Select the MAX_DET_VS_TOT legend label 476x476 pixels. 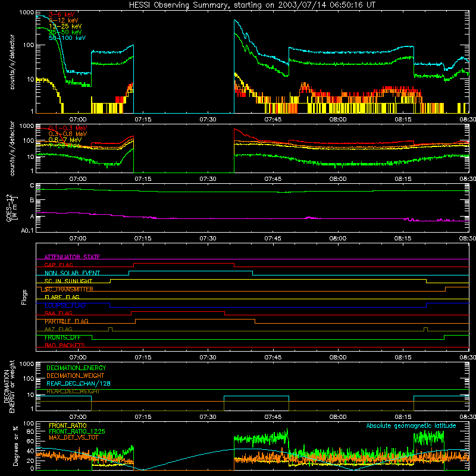tap(73, 437)
